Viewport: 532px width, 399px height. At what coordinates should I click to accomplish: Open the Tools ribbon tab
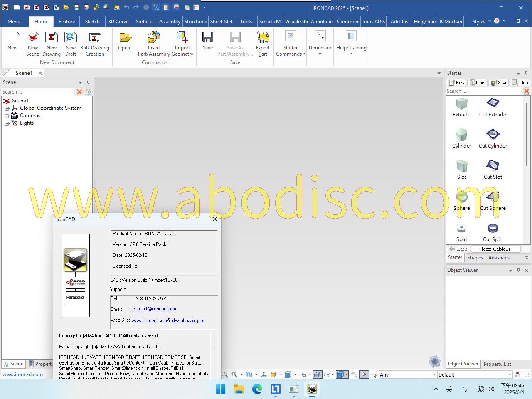(x=246, y=22)
